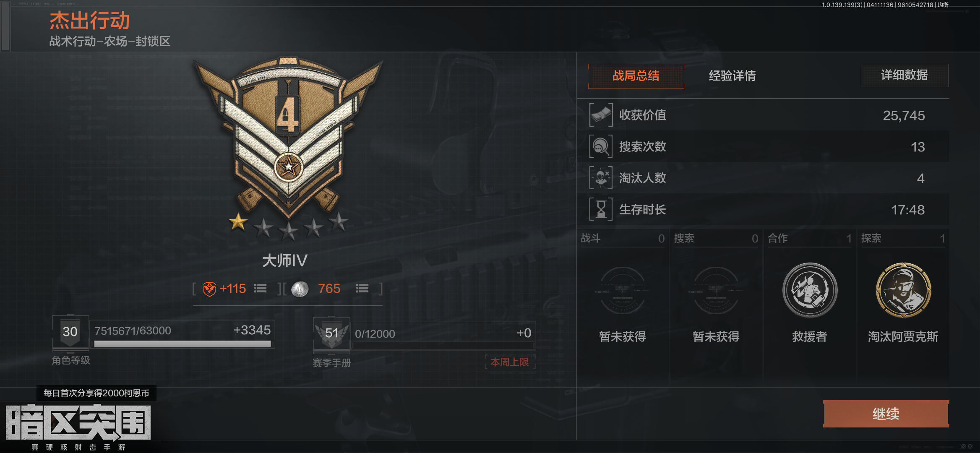This screenshot has height=453, width=980.
Task: Click the 继续 button
Action: [886, 414]
